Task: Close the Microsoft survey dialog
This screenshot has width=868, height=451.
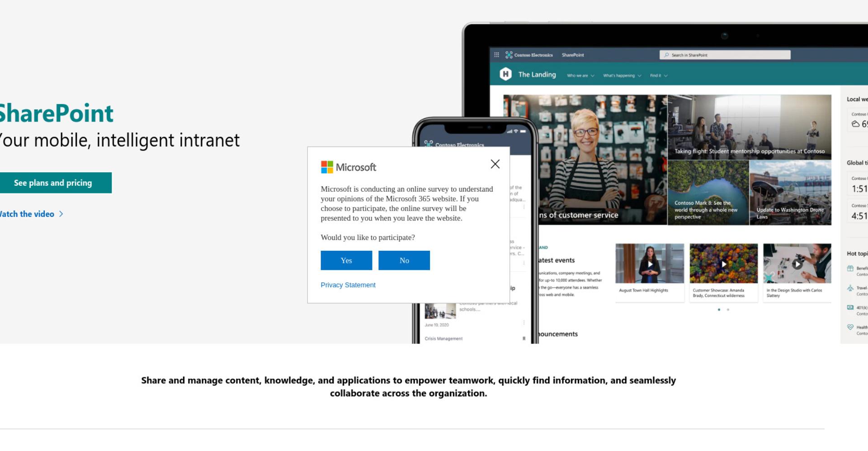Action: tap(495, 164)
